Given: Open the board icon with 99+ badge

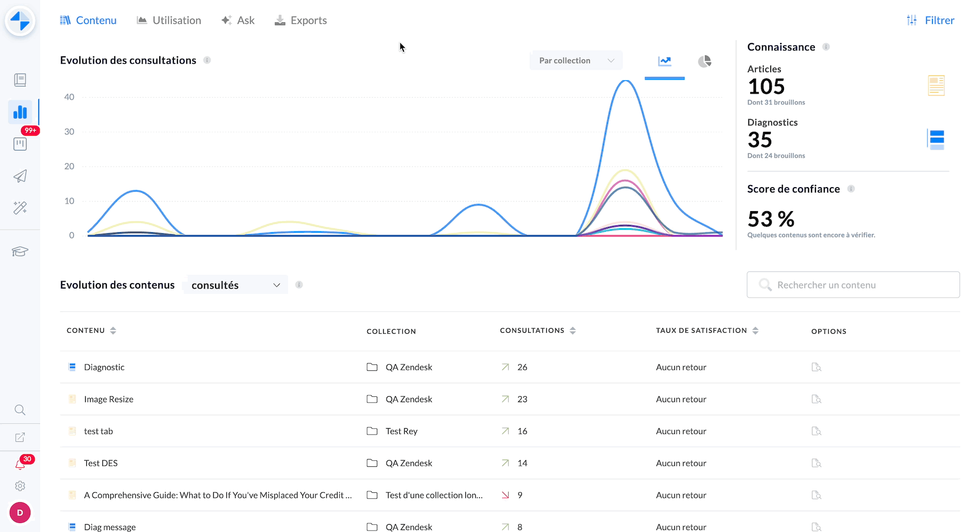Looking at the screenshot, I should 20,144.
